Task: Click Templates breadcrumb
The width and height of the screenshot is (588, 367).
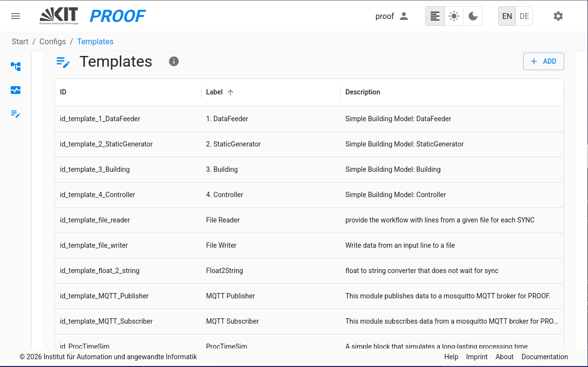Action: tap(95, 41)
